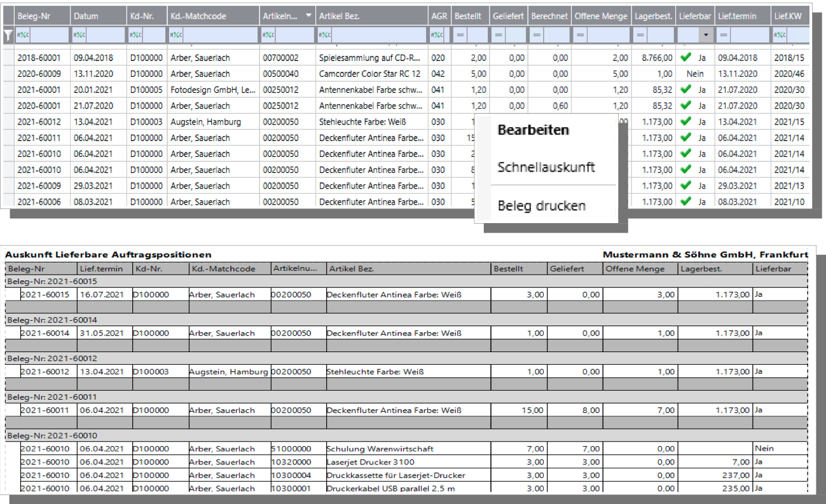This screenshot has height=504, width=826.
Task: Click equals operator icon for Geliefert filter
Action: (498, 36)
